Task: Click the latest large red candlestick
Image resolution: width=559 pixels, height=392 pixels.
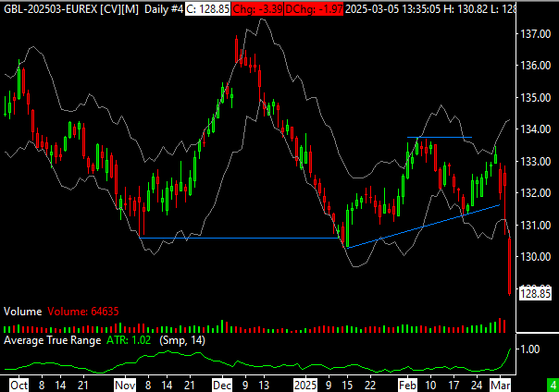Action: (509, 267)
